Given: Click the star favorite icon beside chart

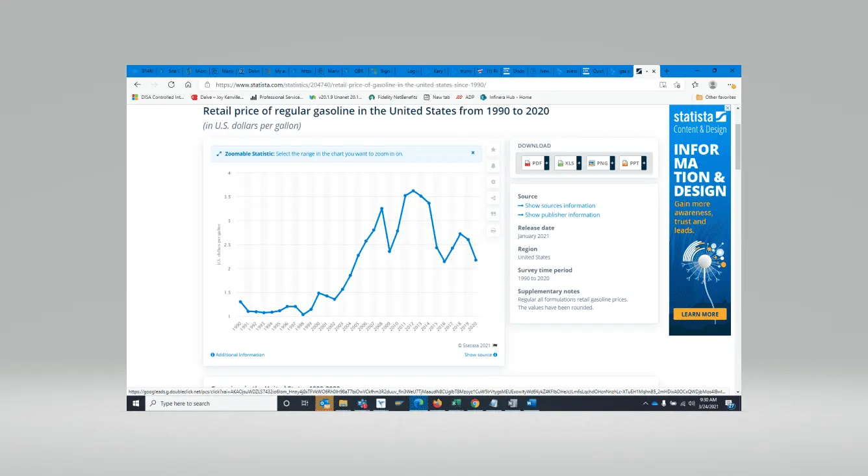Looking at the screenshot, I should pyautogui.click(x=493, y=150).
